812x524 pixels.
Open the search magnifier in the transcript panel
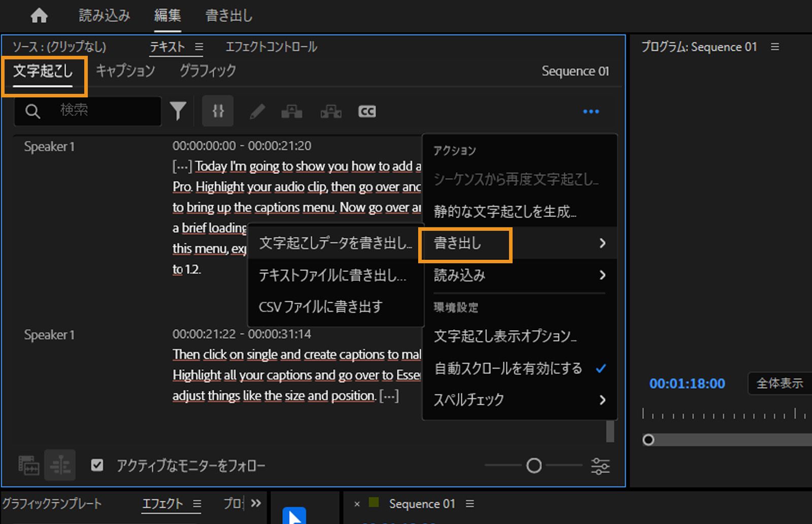32,111
